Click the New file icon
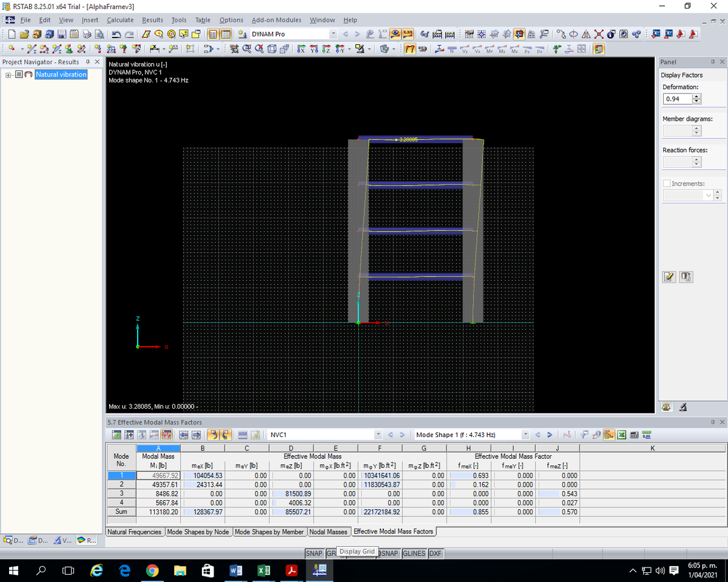This screenshot has height=582, width=728. pyautogui.click(x=11, y=34)
